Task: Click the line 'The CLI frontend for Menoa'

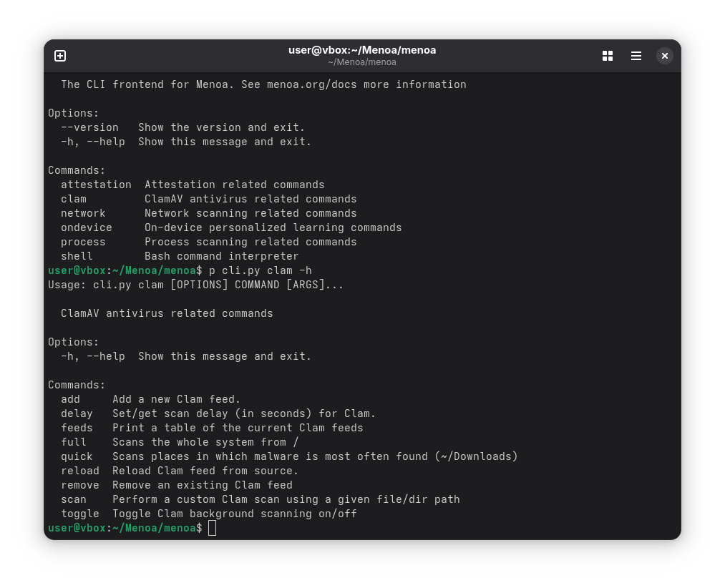Action: point(263,84)
